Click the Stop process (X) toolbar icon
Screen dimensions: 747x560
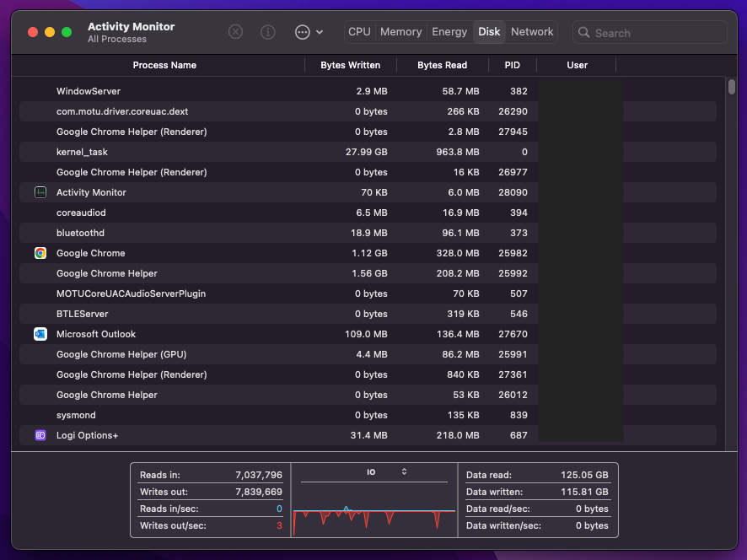tap(235, 32)
